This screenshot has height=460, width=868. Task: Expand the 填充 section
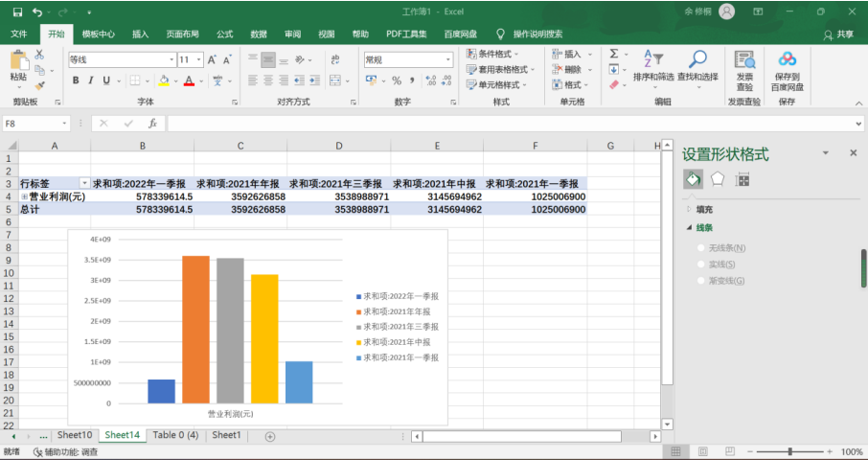[x=703, y=209]
